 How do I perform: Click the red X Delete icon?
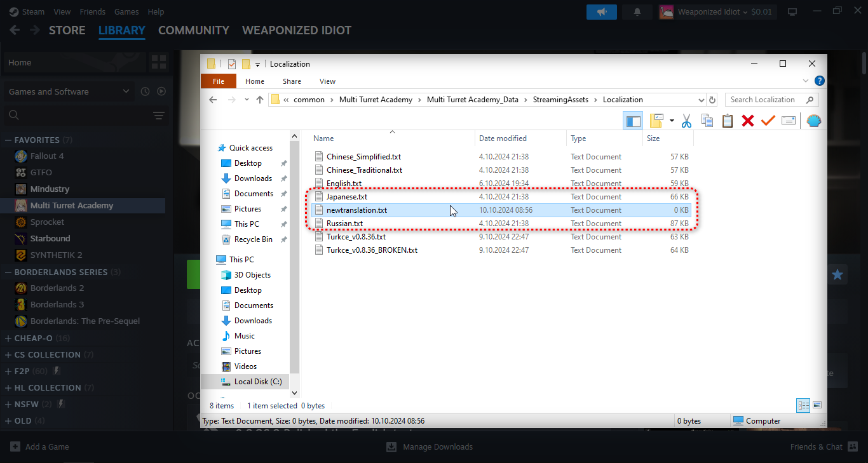(748, 121)
